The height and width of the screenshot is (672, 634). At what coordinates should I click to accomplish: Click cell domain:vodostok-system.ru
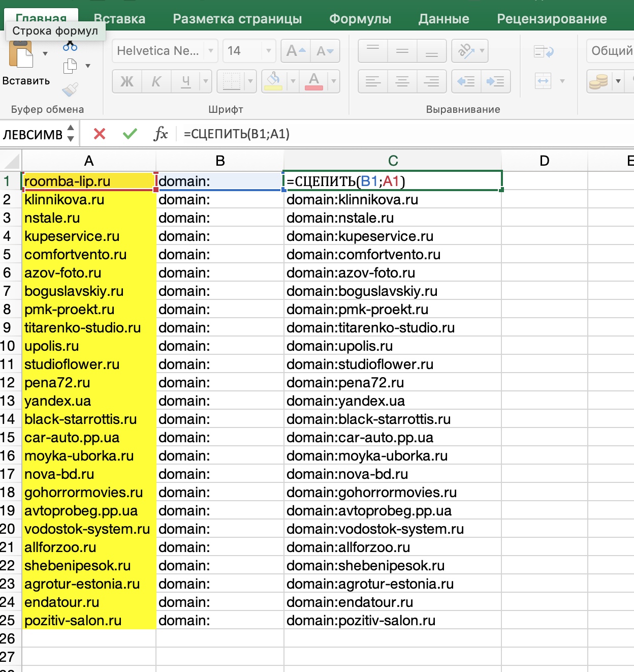pyautogui.click(x=393, y=529)
